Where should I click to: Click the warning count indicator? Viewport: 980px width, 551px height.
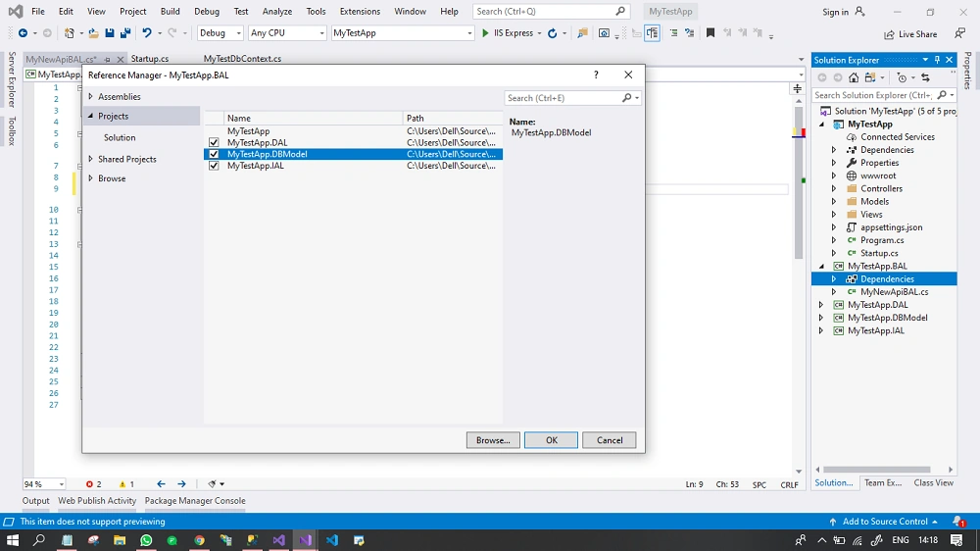pos(126,484)
